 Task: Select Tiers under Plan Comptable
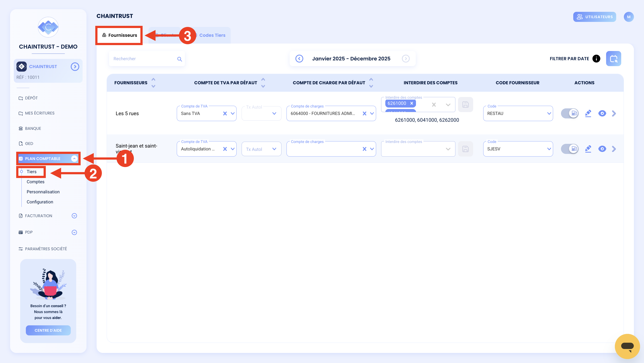(32, 172)
